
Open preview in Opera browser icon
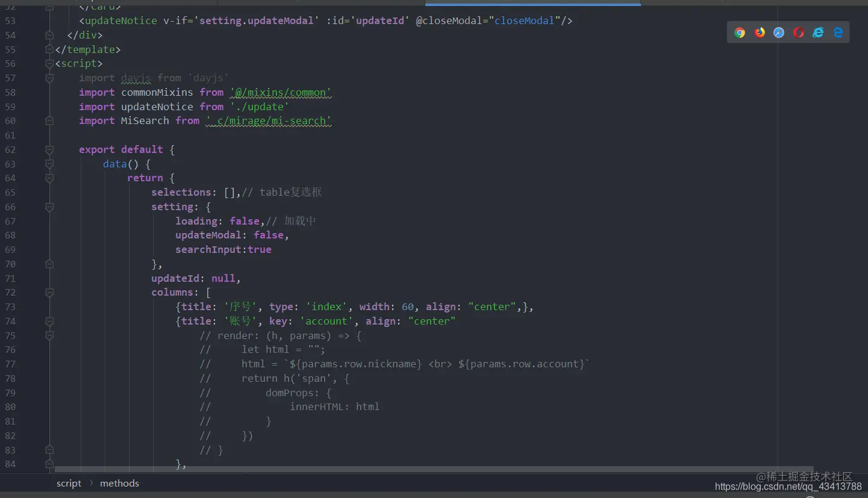click(x=799, y=33)
